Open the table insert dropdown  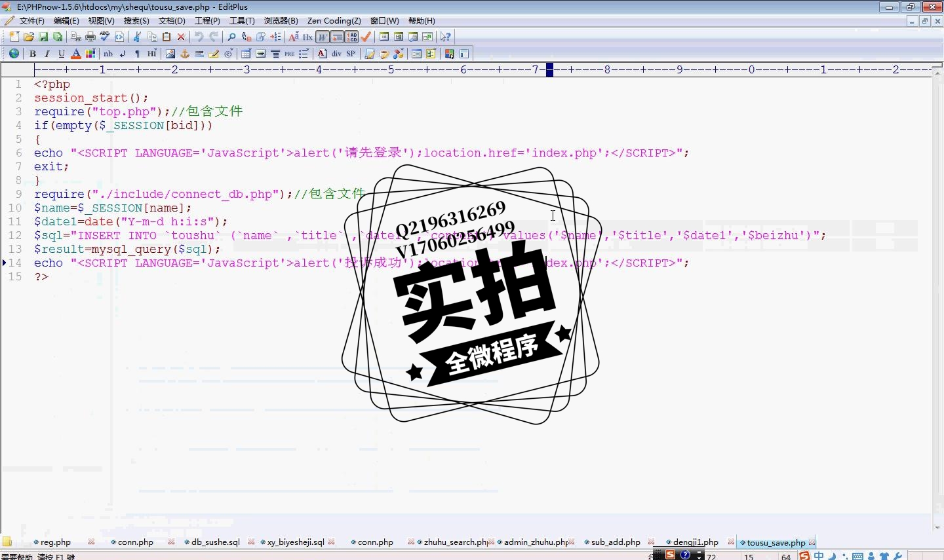[x=246, y=54]
